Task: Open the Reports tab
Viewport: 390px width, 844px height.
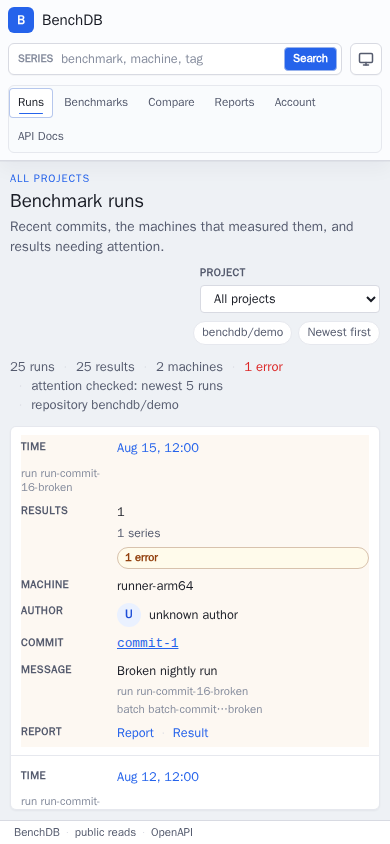Action: (x=235, y=102)
